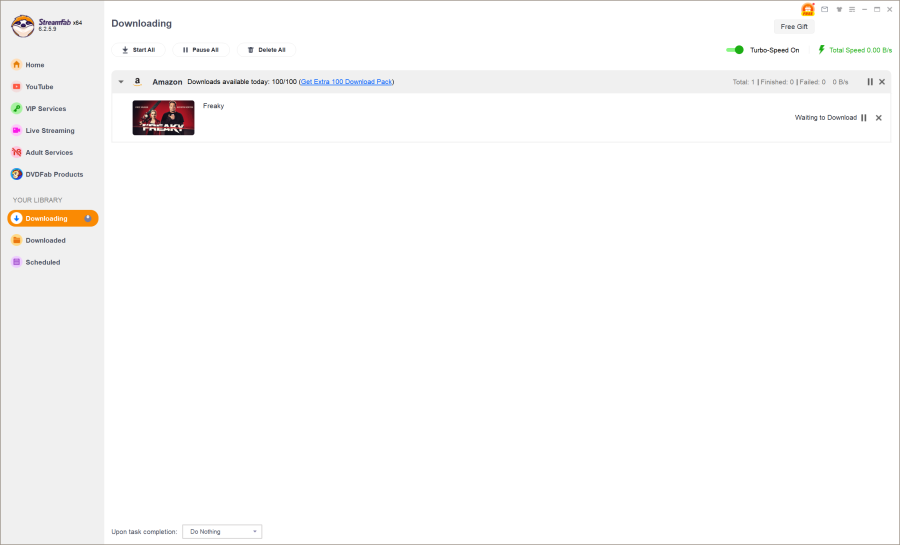
Task: Open the Downloaded library list
Action: point(38,240)
